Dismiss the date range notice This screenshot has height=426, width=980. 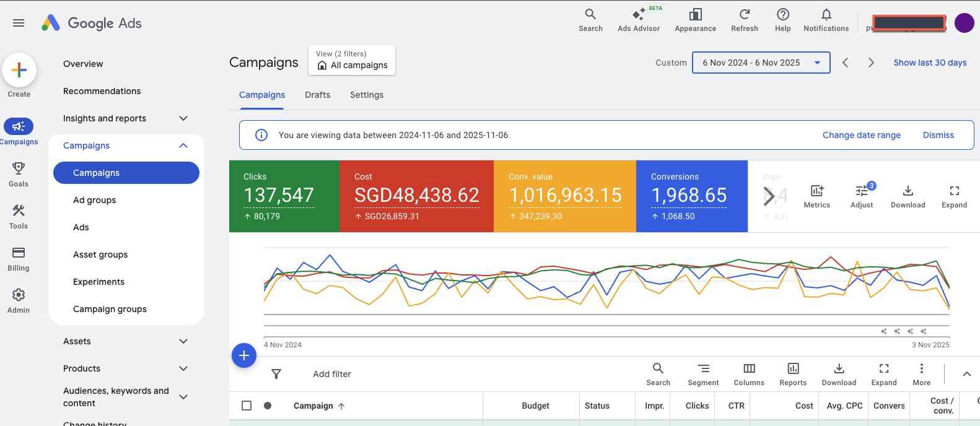point(938,135)
